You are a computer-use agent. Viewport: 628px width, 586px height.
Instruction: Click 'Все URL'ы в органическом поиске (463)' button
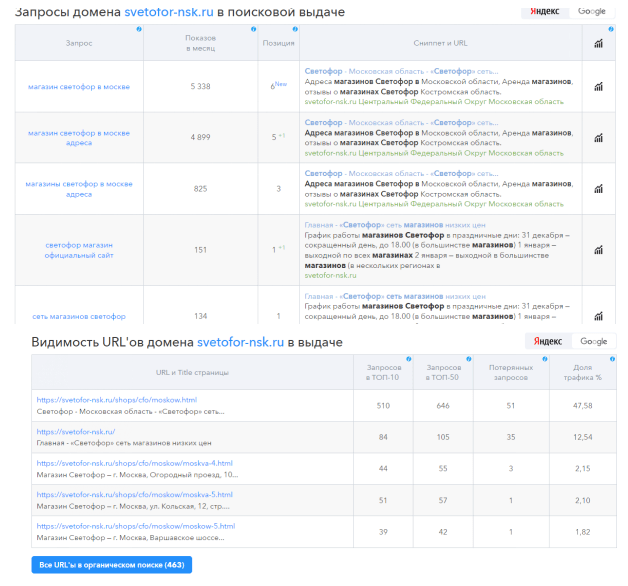click(112, 565)
